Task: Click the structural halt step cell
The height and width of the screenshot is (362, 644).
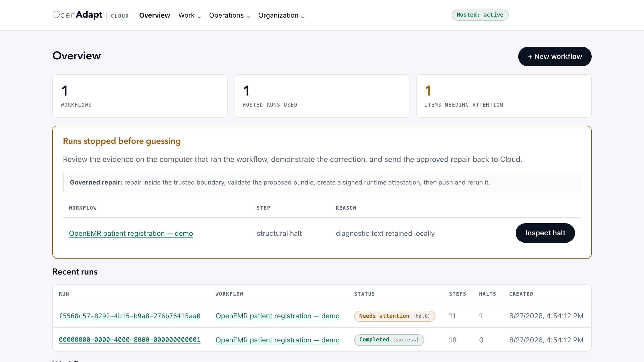Action: [x=279, y=233]
